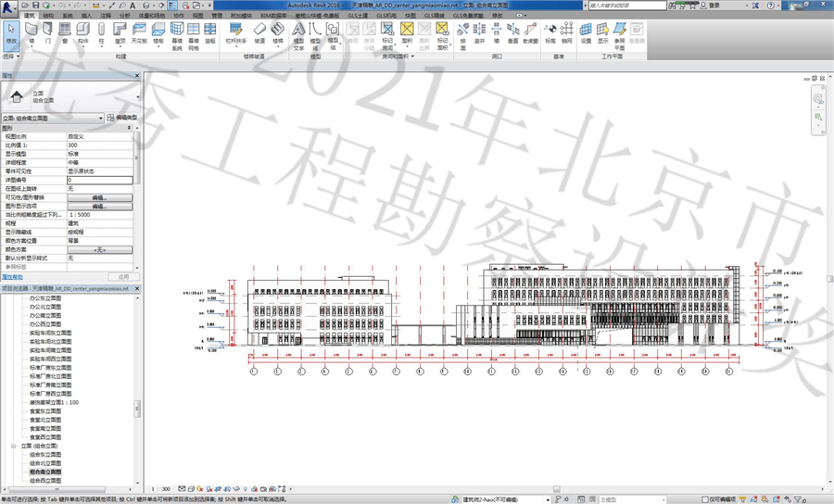Select the Roof (屋顶) tool
Screen dimensions: 834x504
click(120, 31)
